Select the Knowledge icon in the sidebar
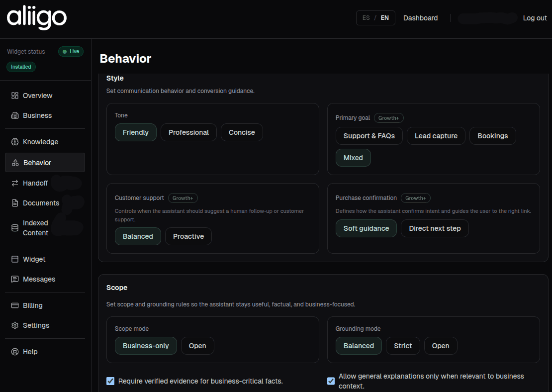The height and width of the screenshot is (392, 552). [x=13, y=142]
